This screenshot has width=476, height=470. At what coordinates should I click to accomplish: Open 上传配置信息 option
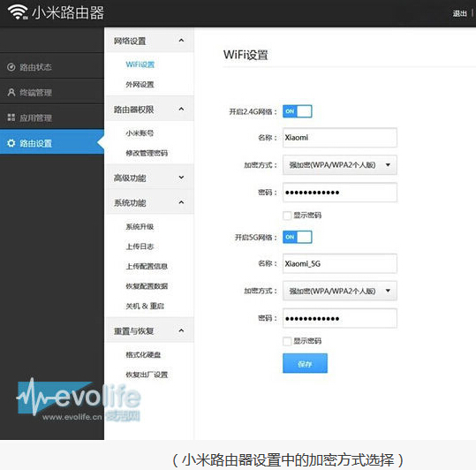click(x=147, y=266)
